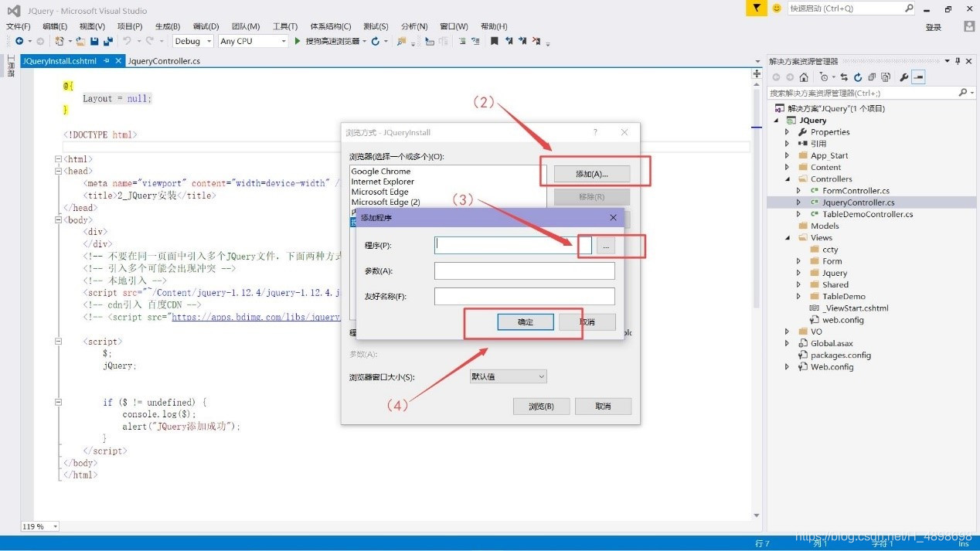Refresh Solution Explorer icon

coord(858,77)
